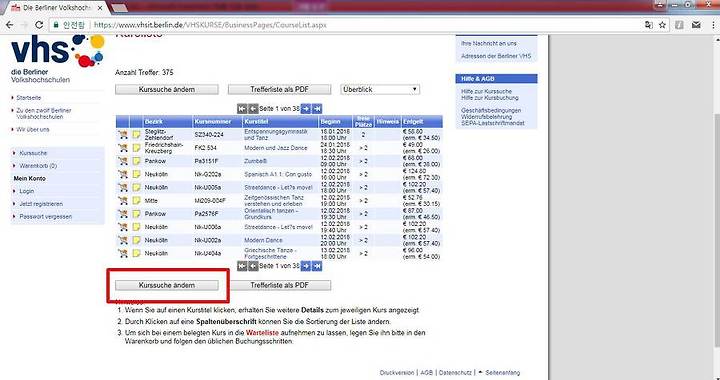Add Griechische Tänze Fortgeschrittene to cart
This screenshot has height=380, width=720.
coord(123,253)
